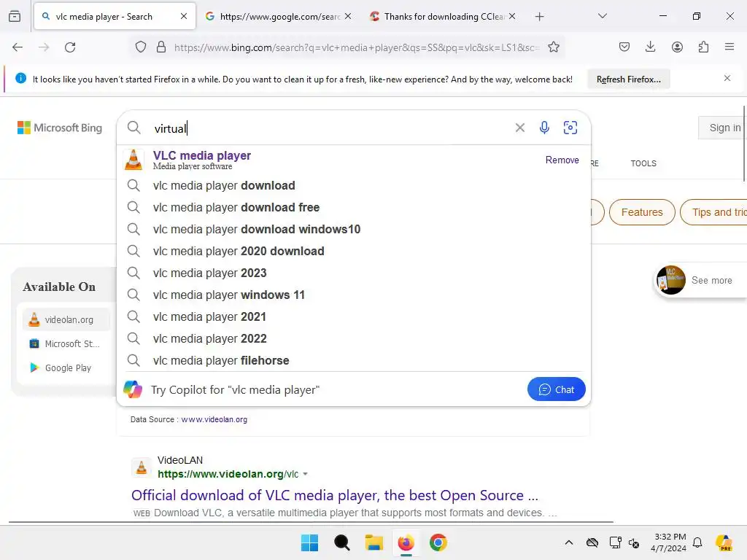Pick suggestion vlc media player download windows10
Screen dimensions: 747x560
pyautogui.click(x=354, y=229)
